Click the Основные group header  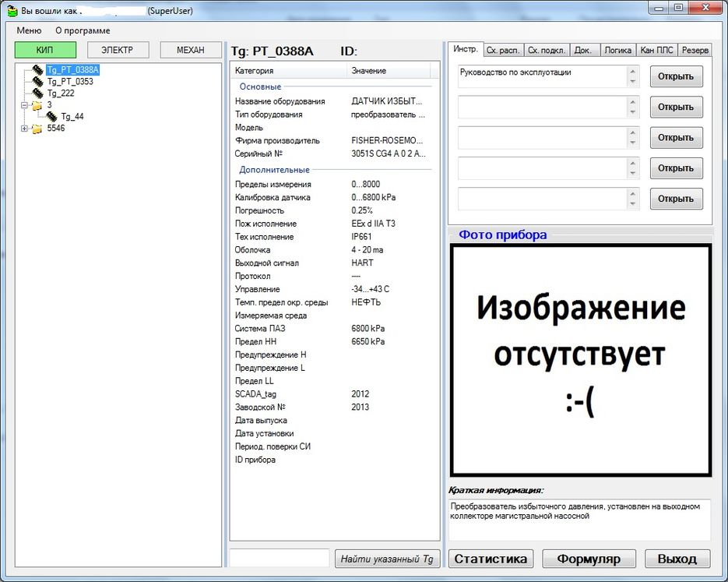pos(260,86)
